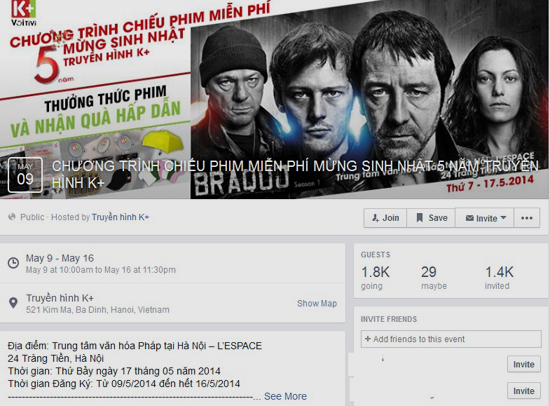Save this event with the bookmark button
550x406 pixels.
pos(431,218)
